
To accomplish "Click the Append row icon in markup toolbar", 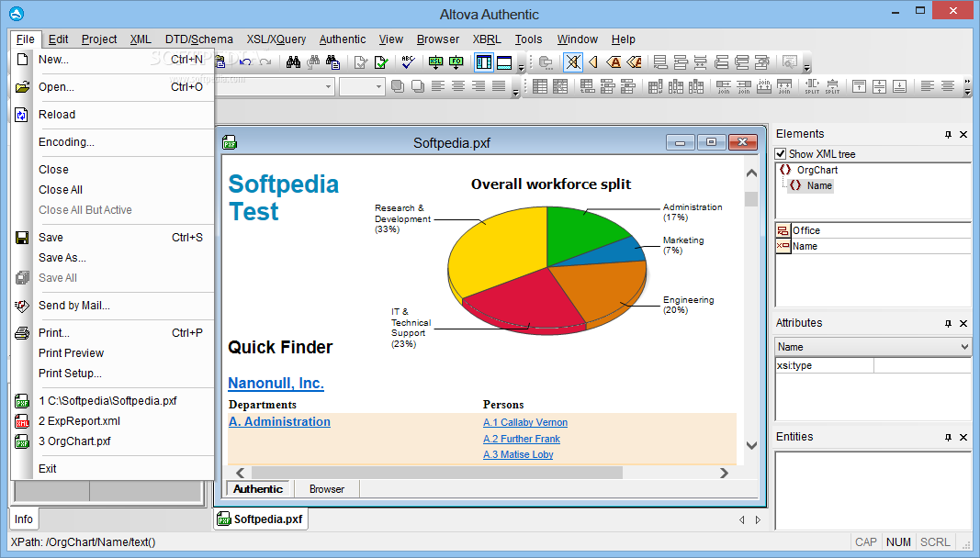I will [x=660, y=61].
